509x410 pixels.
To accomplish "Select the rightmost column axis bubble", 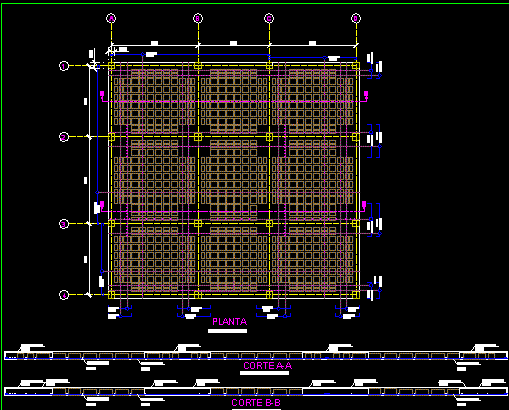I will pos(356,18).
